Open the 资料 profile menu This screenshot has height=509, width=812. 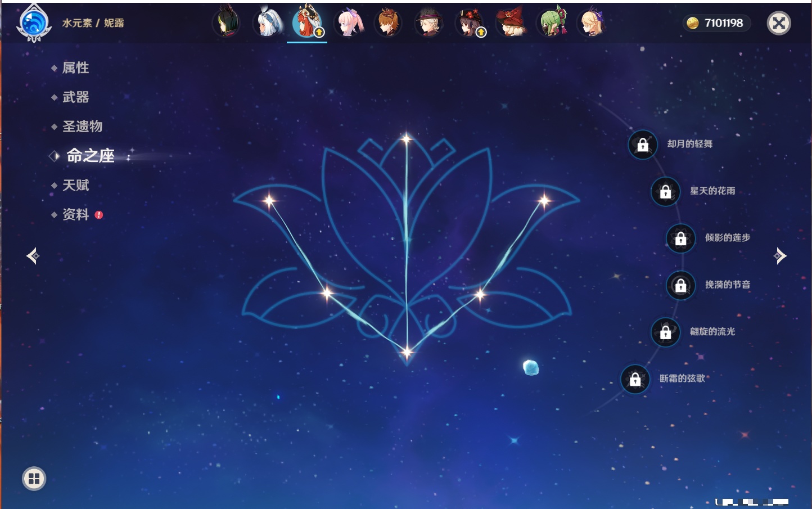pos(75,214)
